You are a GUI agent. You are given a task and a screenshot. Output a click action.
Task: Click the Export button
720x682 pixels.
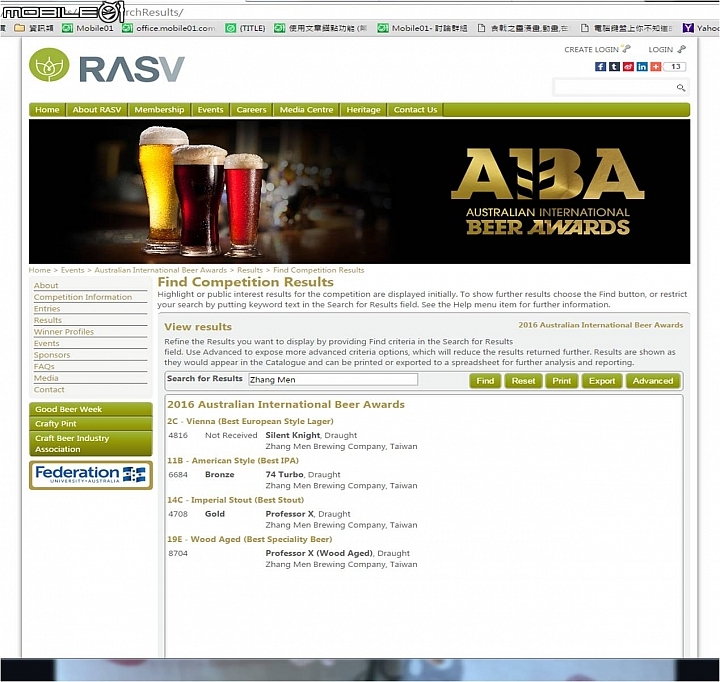click(602, 381)
